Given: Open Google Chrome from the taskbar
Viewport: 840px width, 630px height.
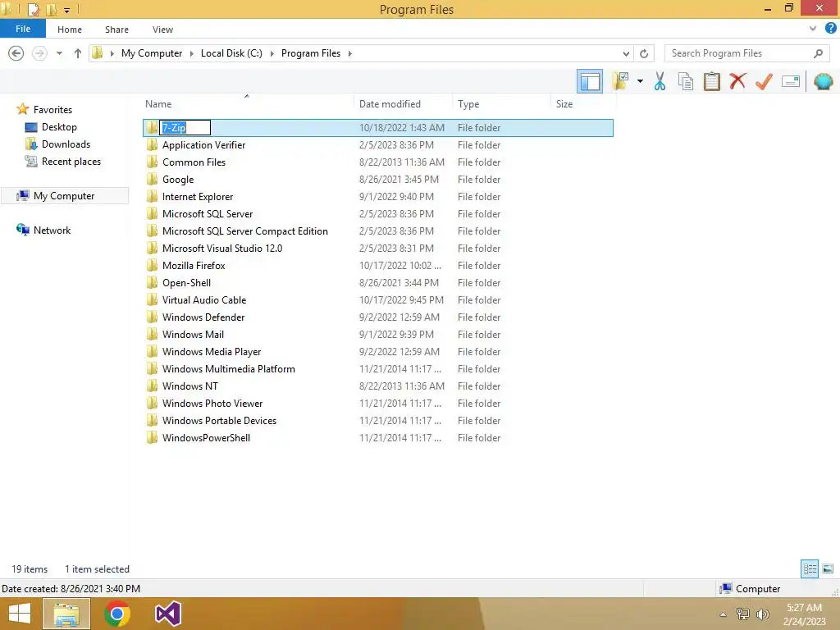Looking at the screenshot, I should click(x=117, y=614).
